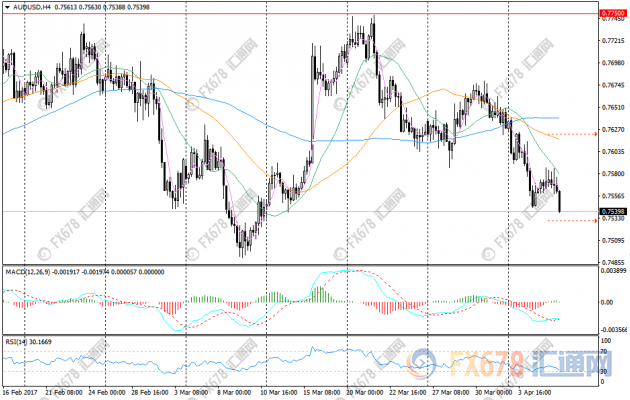Click the triangle arrow beside AUDUSD,H4
The width and height of the screenshot is (630, 400).
click(6, 7)
